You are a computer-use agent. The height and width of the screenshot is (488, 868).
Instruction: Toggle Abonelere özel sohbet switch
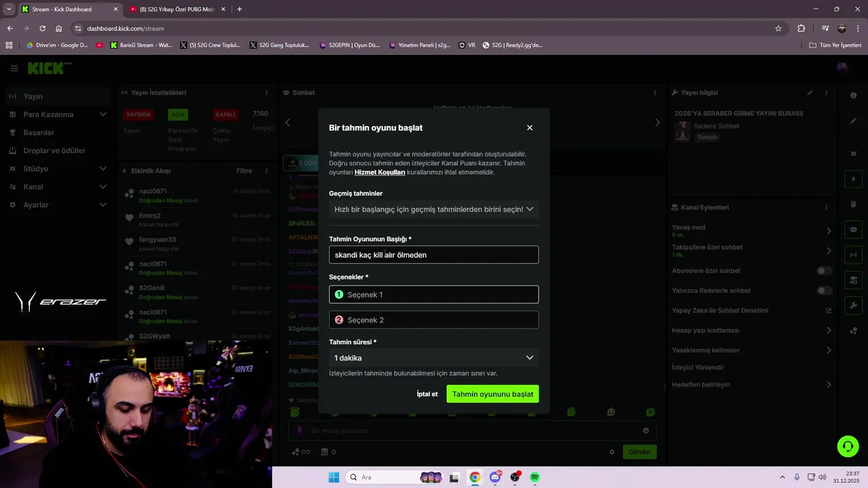pos(824,270)
